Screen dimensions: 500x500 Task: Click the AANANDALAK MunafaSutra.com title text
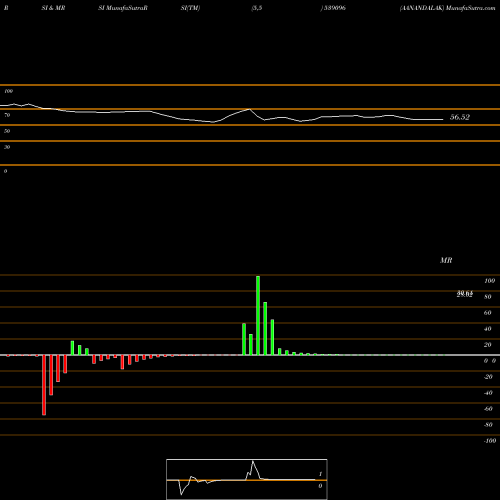(x=447, y=8)
